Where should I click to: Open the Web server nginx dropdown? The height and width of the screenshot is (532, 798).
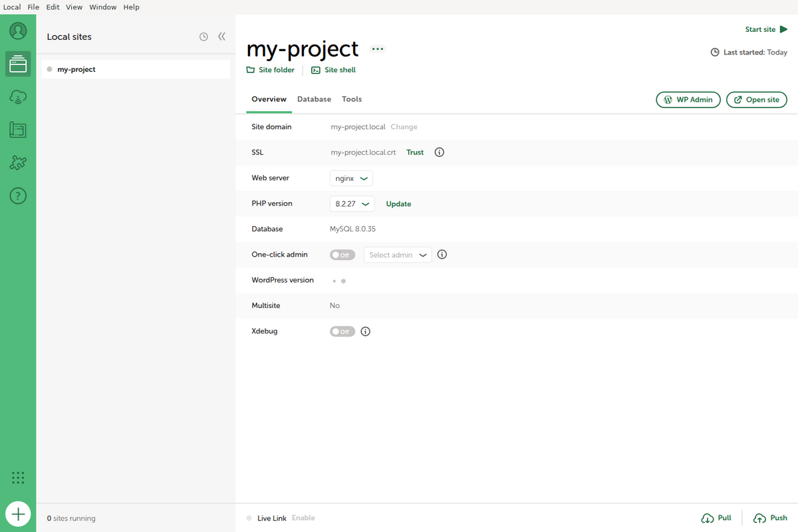(351, 178)
